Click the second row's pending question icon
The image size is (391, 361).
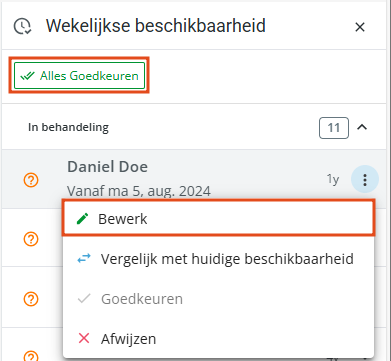tap(31, 239)
